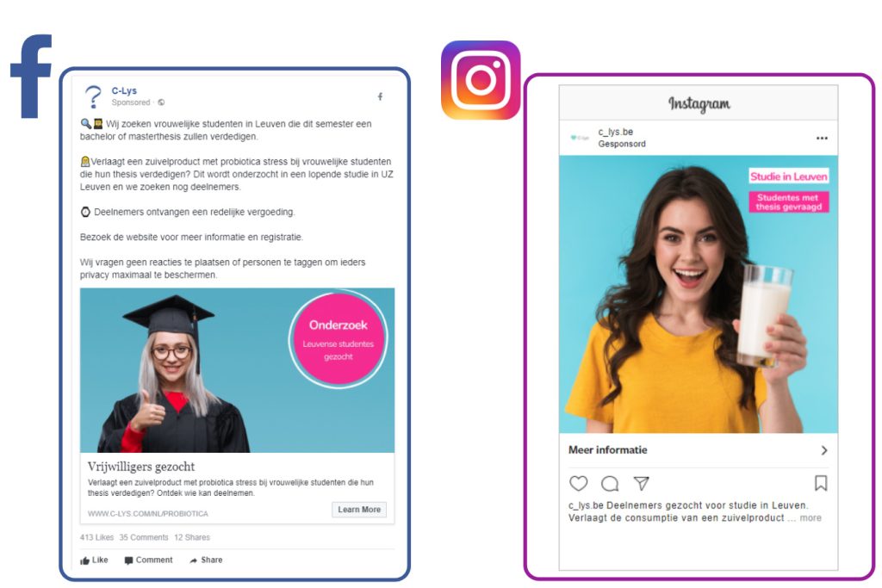This screenshot has width=882, height=588.
Task: Like the Instagram post with heart icon
Action: 578,484
